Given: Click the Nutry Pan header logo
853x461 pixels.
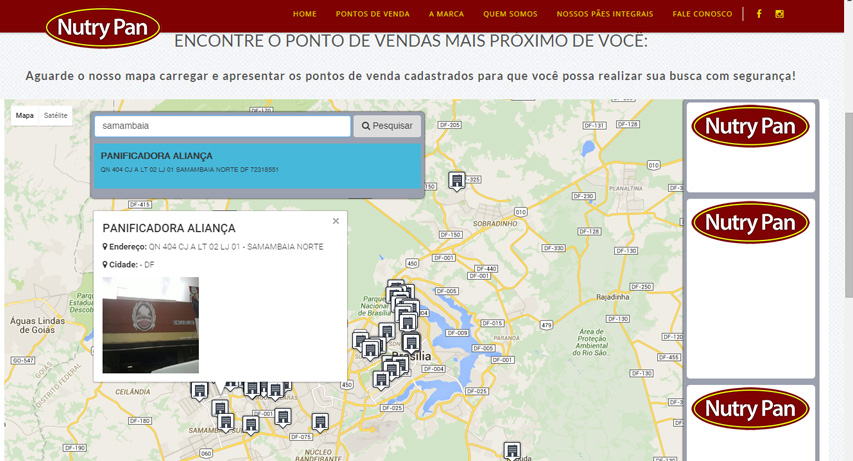Looking at the screenshot, I should 103,27.
